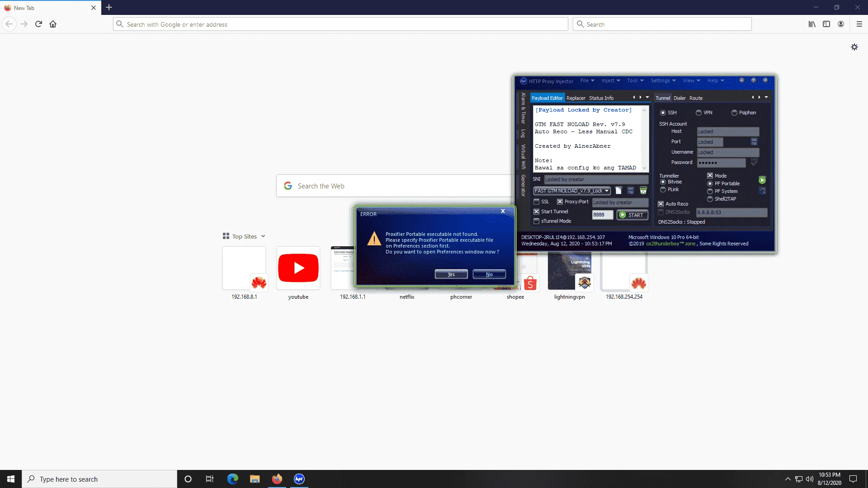Click the save config floppy icon
The height and width of the screenshot is (488, 868).
[631, 191]
